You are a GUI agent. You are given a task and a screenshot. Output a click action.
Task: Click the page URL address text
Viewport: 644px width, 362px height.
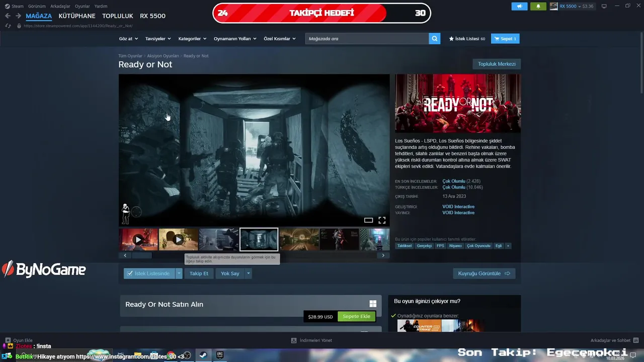click(x=78, y=26)
